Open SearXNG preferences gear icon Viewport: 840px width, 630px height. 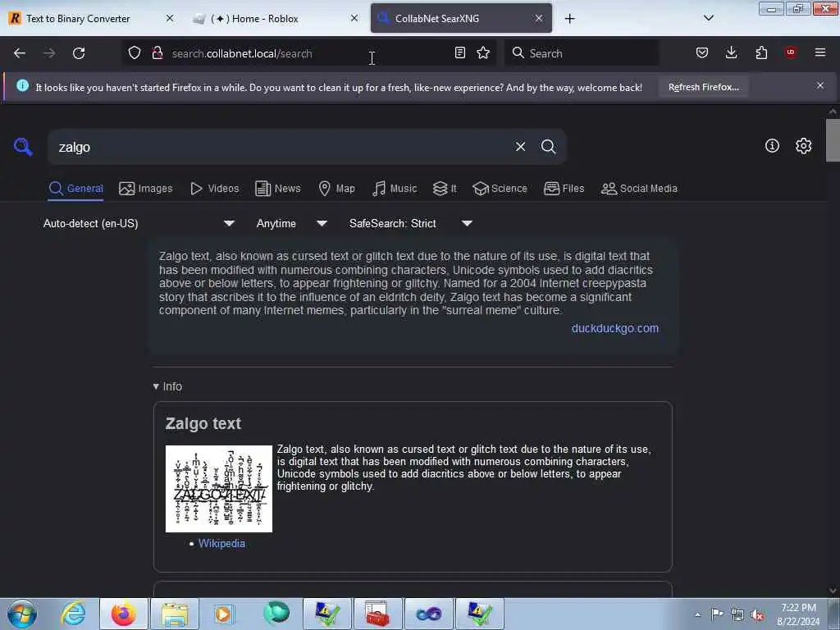point(803,146)
